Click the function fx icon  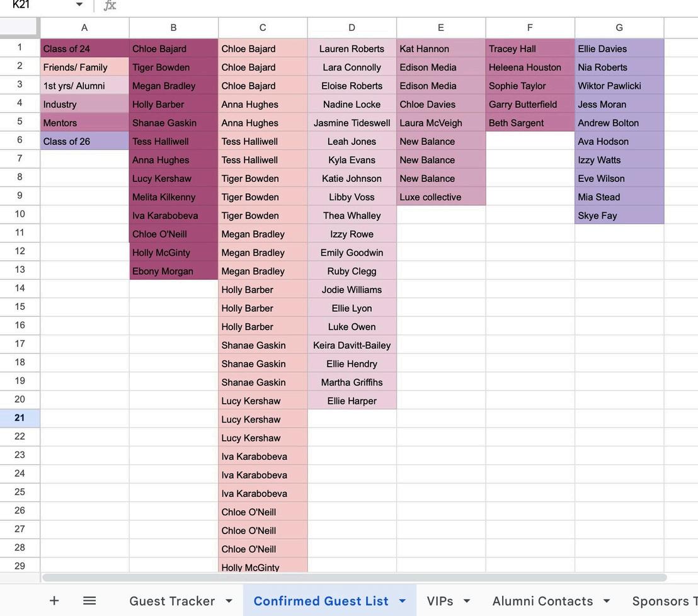coord(110,6)
